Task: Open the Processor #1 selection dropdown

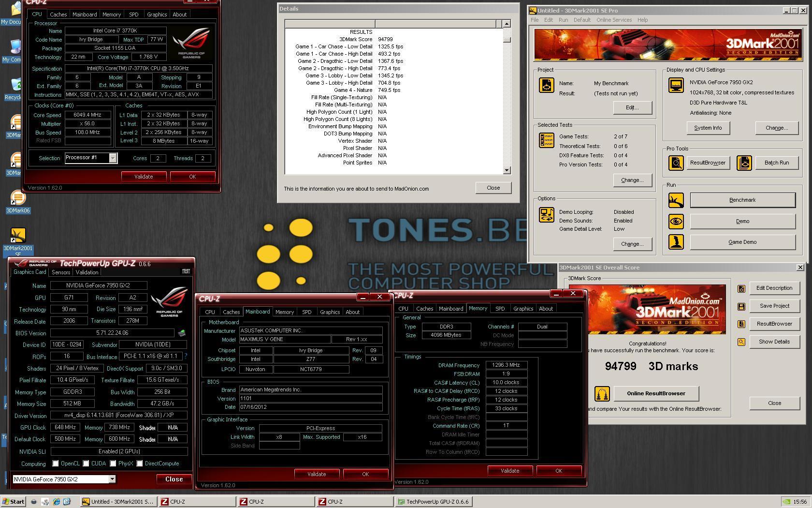Action: 113,158
